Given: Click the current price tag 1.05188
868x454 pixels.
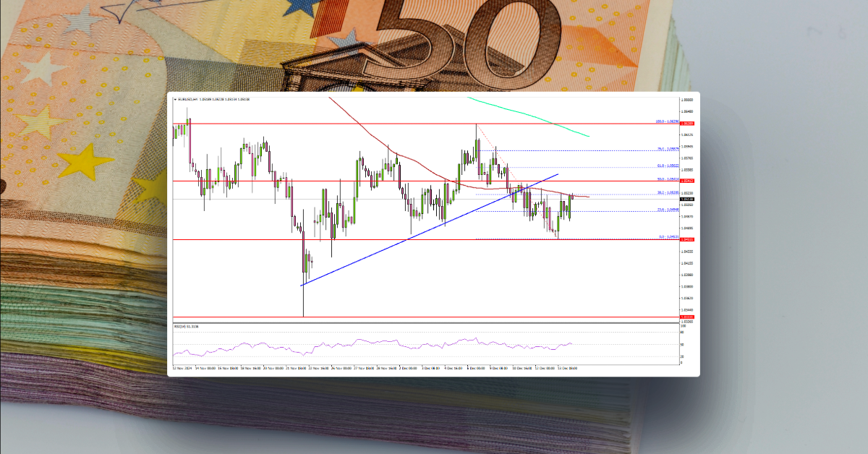Looking at the screenshot, I should click(x=686, y=198).
